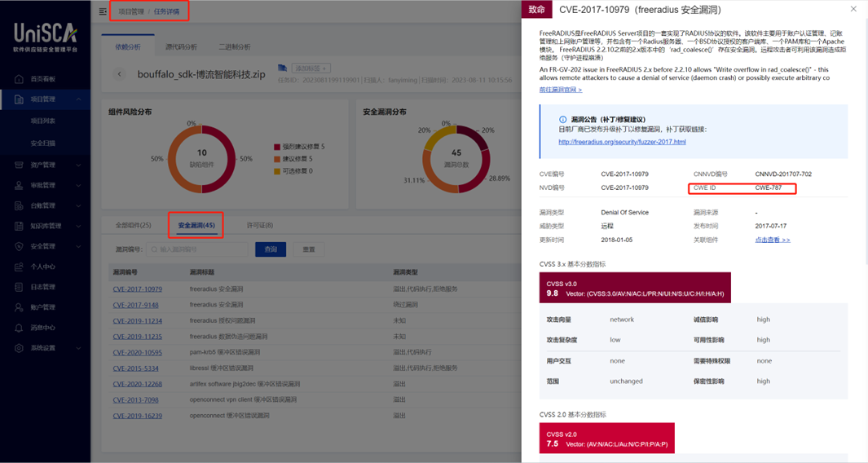This screenshot has height=463, width=868.
Task: Open CVE-2015-5334 link
Action: (135, 368)
